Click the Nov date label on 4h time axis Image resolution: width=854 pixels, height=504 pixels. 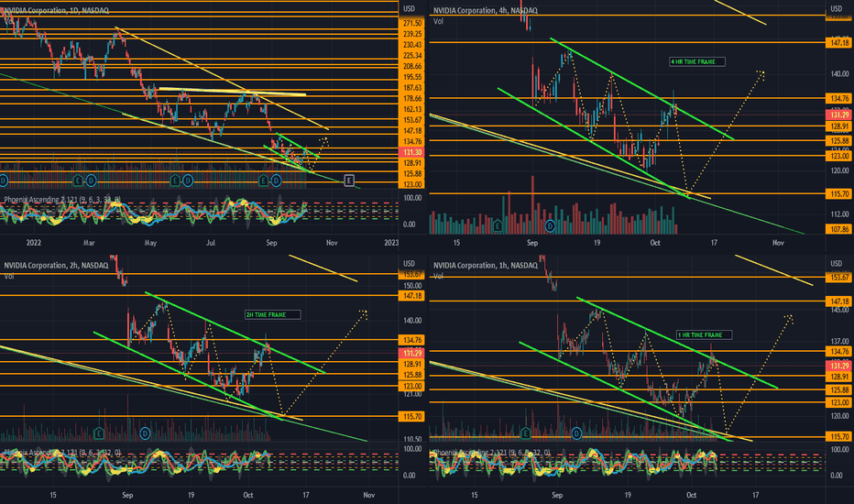778,243
